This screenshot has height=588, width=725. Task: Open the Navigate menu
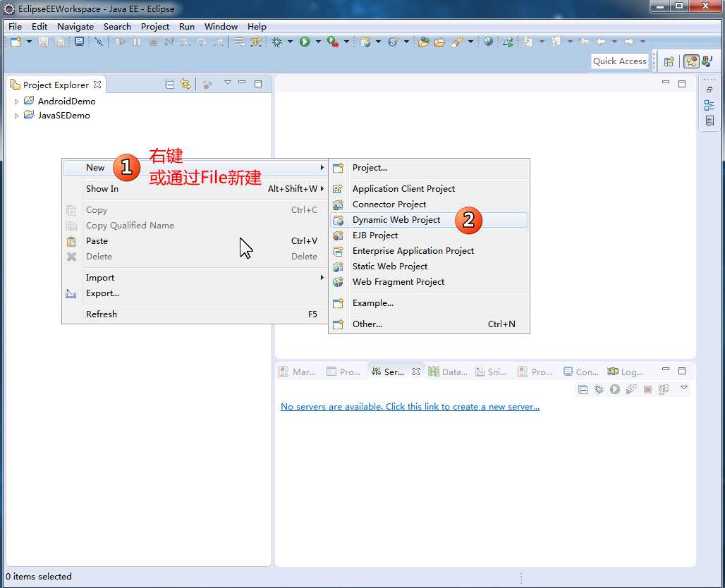coord(75,26)
